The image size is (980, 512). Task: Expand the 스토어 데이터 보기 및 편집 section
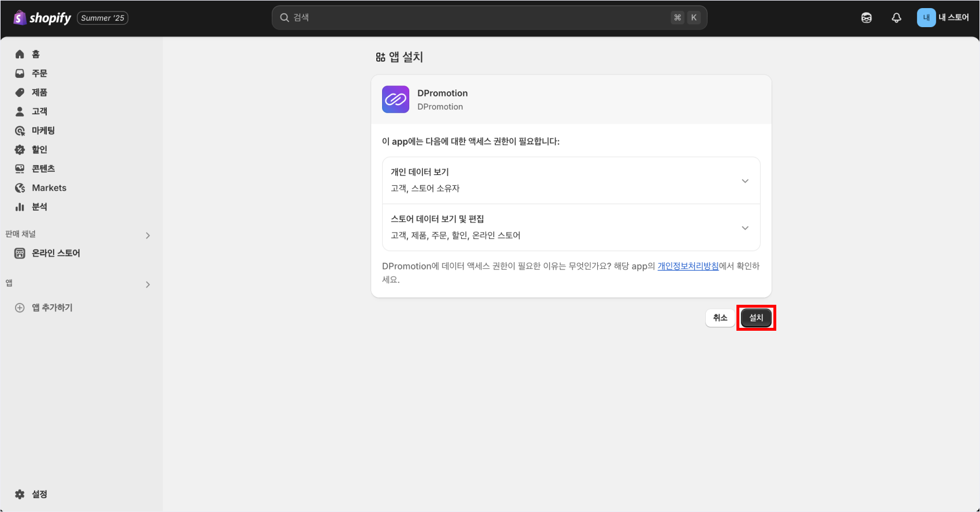click(x=745, y=228)
